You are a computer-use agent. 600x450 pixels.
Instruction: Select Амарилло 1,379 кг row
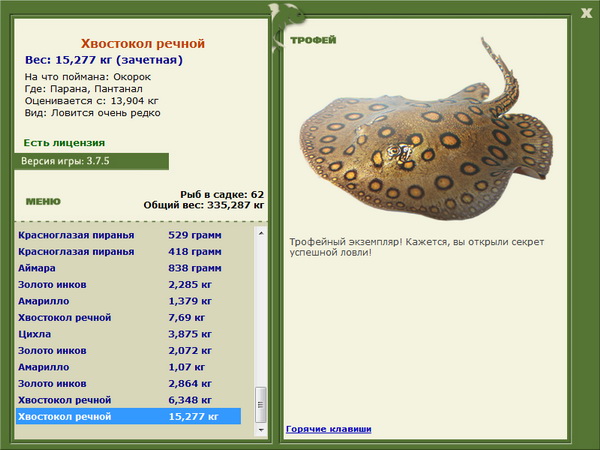(x=128, y=301)
